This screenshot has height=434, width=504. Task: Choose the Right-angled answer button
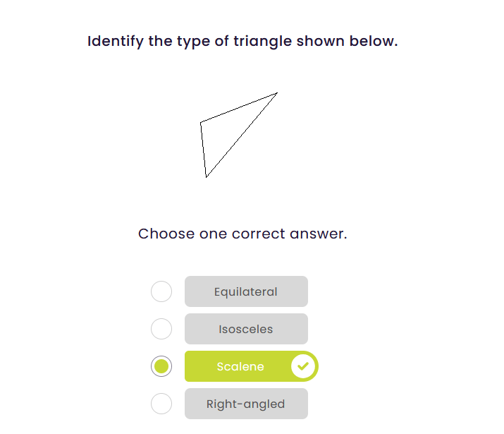coord(246,404)
